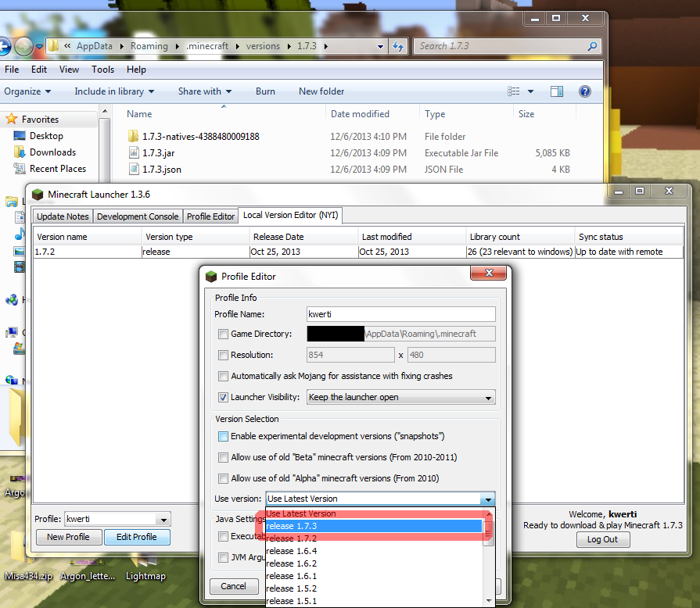Open Explorer help via blue question icon

(585, 91)
